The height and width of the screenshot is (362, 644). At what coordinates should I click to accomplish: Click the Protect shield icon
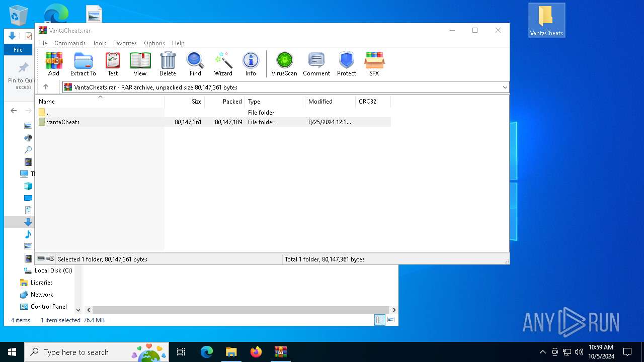coord(347,64)
